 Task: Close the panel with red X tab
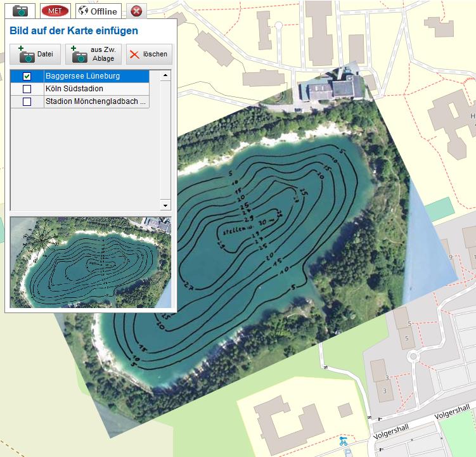(x=136, y=11)
